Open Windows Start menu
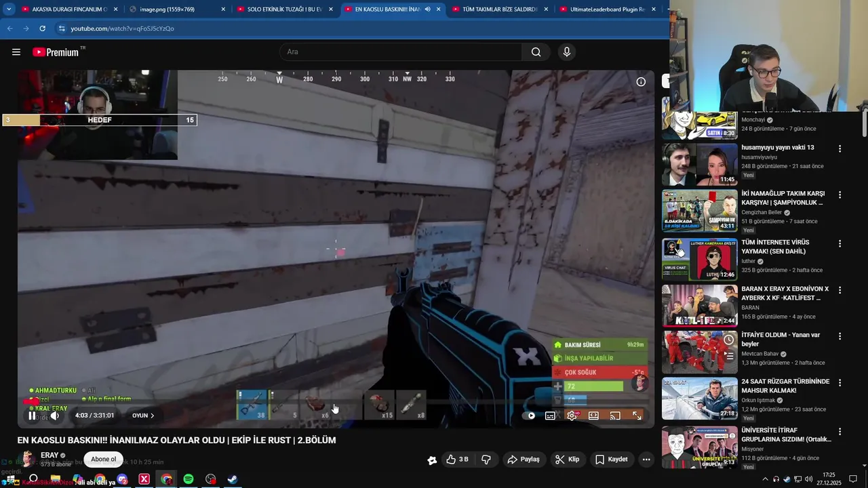This screenshot has width=868, height=488. [12, 479]
